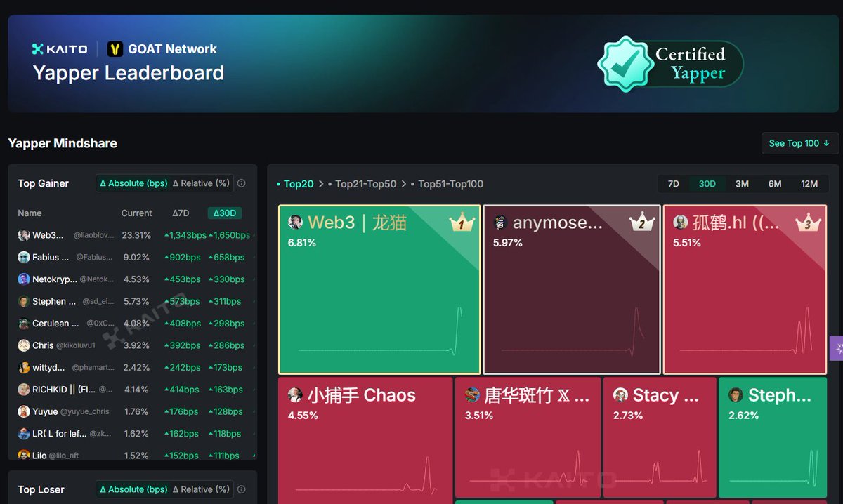Click the Stacy card avatar

click(x=620, y=395)
